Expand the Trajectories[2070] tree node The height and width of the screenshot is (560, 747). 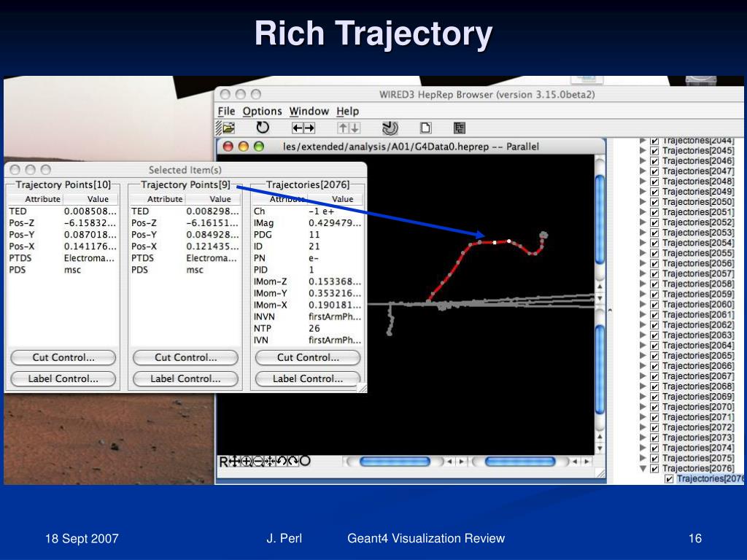(x=643, y=407)
